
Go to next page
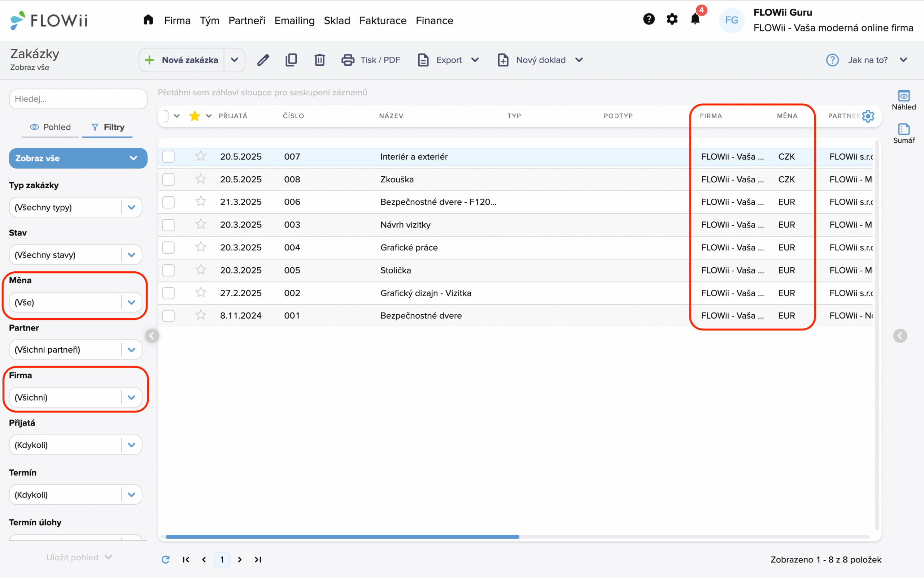coord(240,559)
